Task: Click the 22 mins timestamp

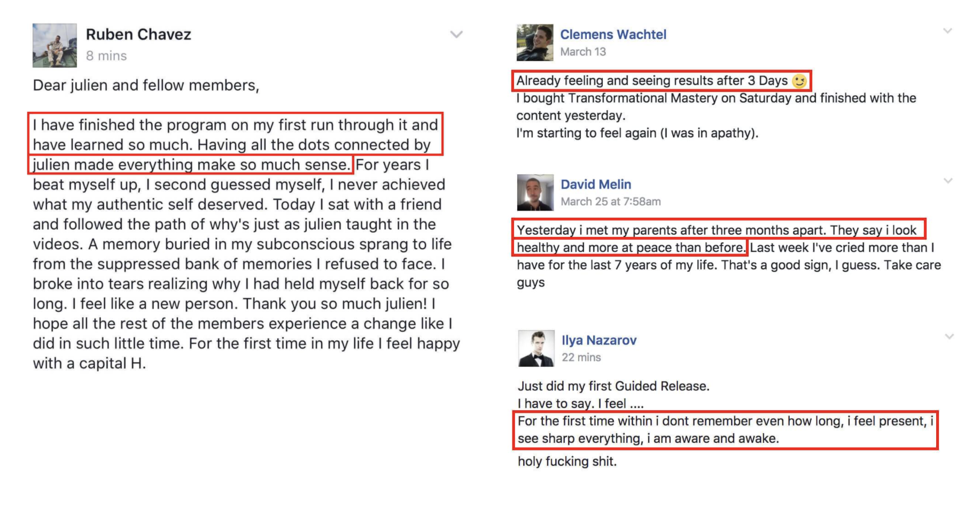Action: click(x=581, y=357)
